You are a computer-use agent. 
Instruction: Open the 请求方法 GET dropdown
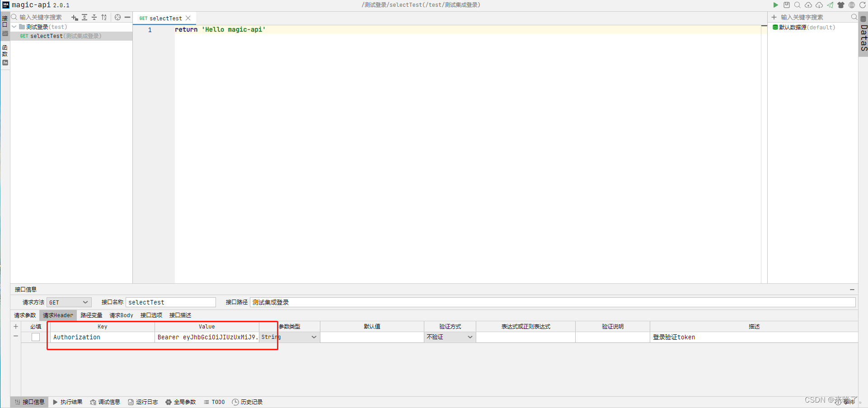coord(69,302)
